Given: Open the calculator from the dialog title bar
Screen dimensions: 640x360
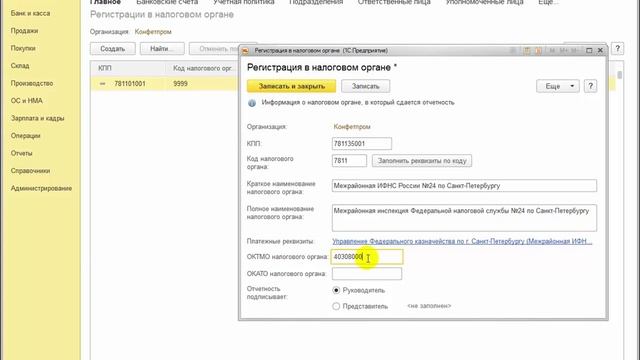Looking at the screenshot, I should (x=527, y=51).
